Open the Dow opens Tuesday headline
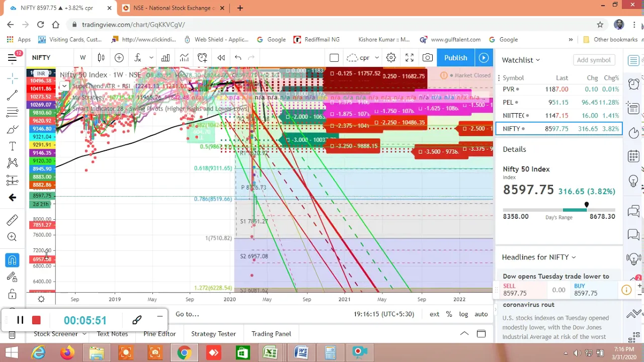Viewport: 644px width, 362px height. click(x=556, y=276)
